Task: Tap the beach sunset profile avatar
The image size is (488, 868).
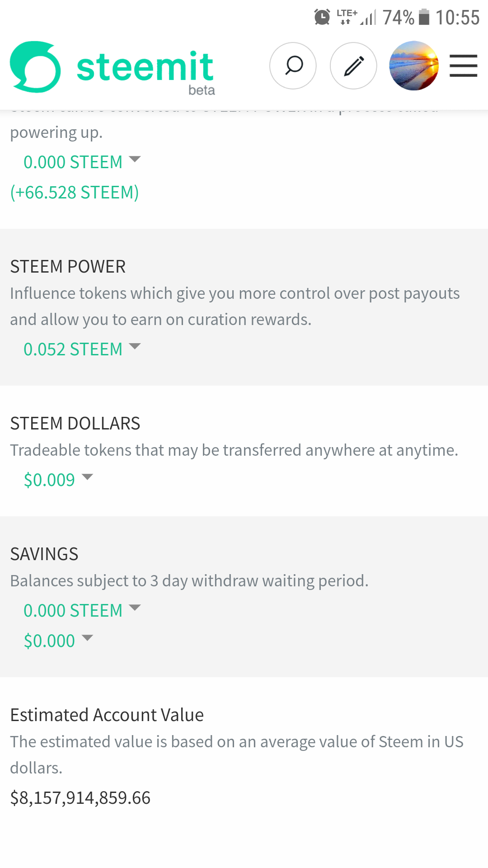Action: point(413,66)
